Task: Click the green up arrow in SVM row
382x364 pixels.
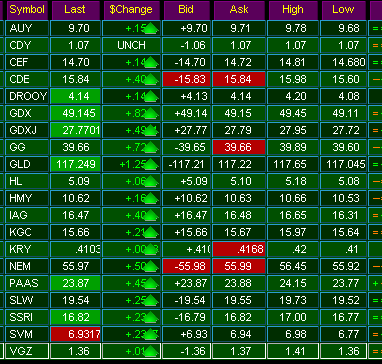Action: pos(151,334)
